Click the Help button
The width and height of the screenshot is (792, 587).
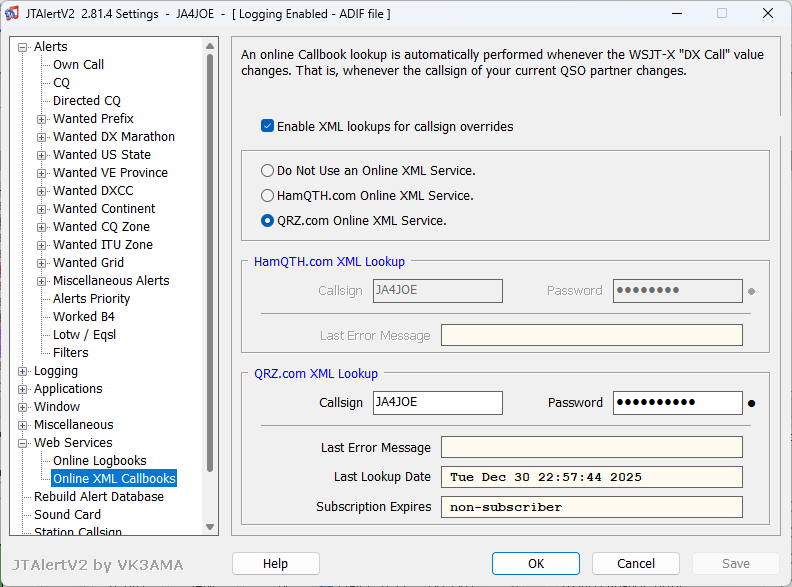276,563
